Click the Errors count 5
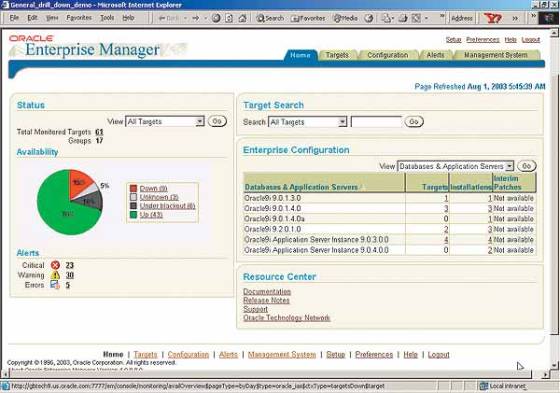The image size is (560, 393). [x=68, y=285]
